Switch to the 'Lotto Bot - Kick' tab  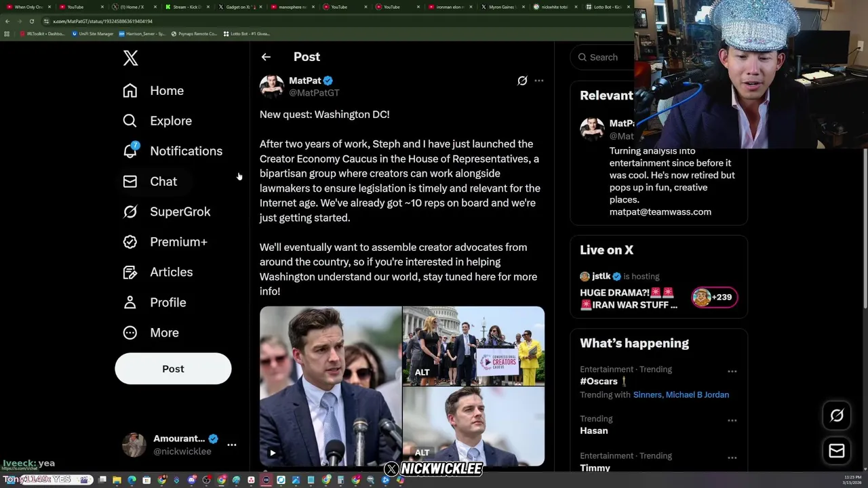tap(607, 7)
